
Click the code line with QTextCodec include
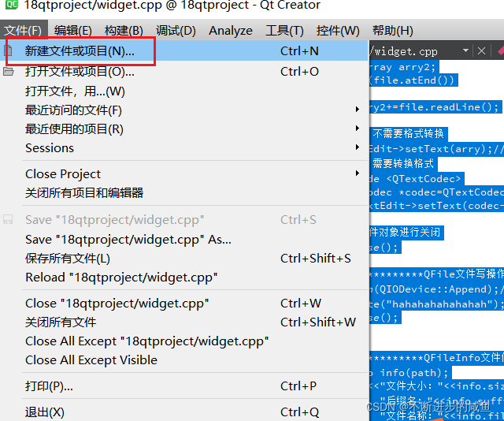coord(417,179)
